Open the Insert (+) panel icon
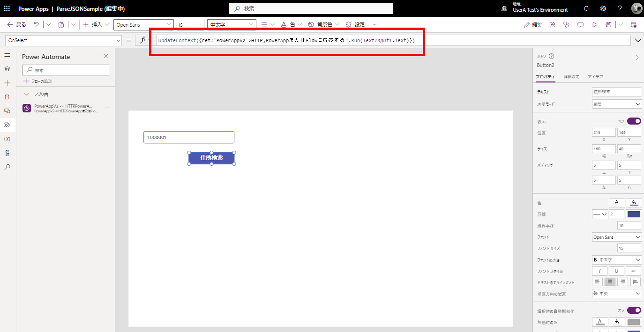The height and width of the screenshot is (332, 644). [7, 82]
